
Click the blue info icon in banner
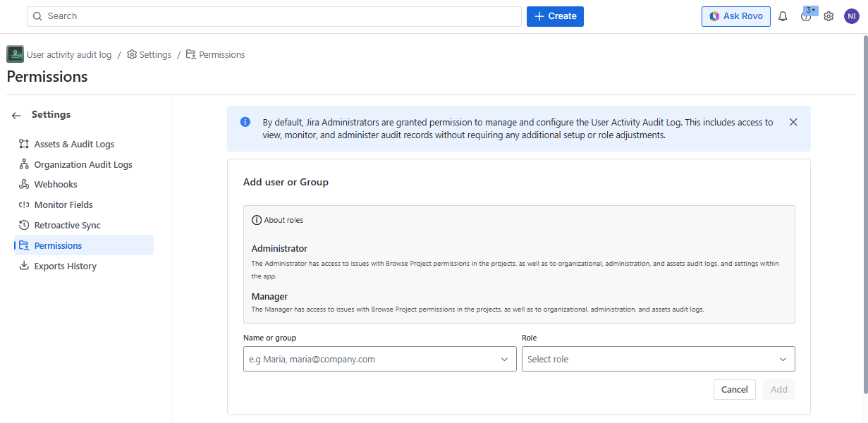[245, 122]
